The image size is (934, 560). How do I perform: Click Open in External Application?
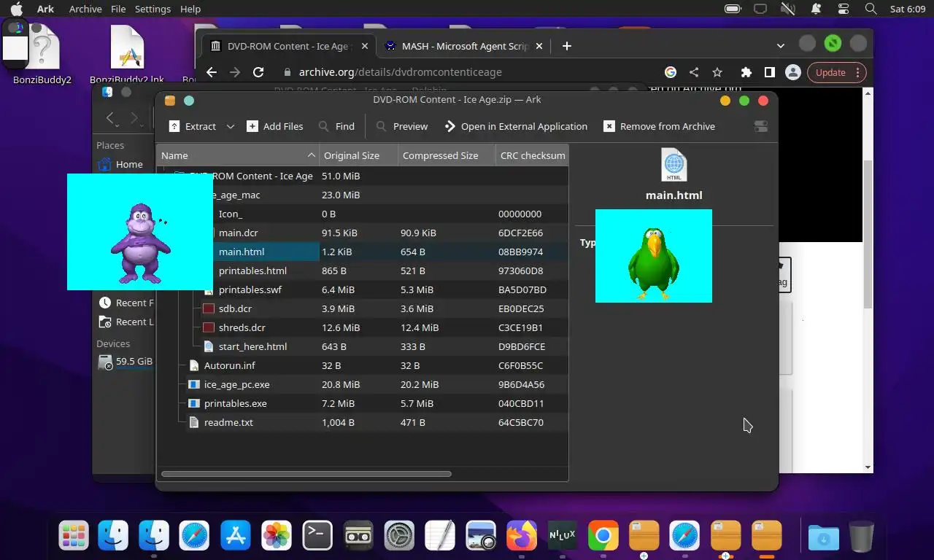click(x=516, y=126)
